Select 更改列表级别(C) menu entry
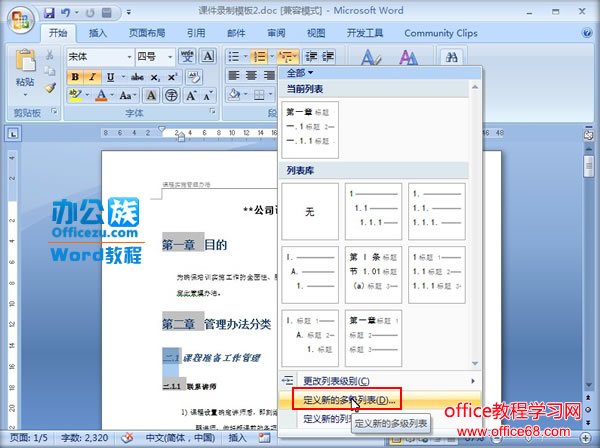Image resolution: width=600 pixels, height=448 pixels. point(380,381)
